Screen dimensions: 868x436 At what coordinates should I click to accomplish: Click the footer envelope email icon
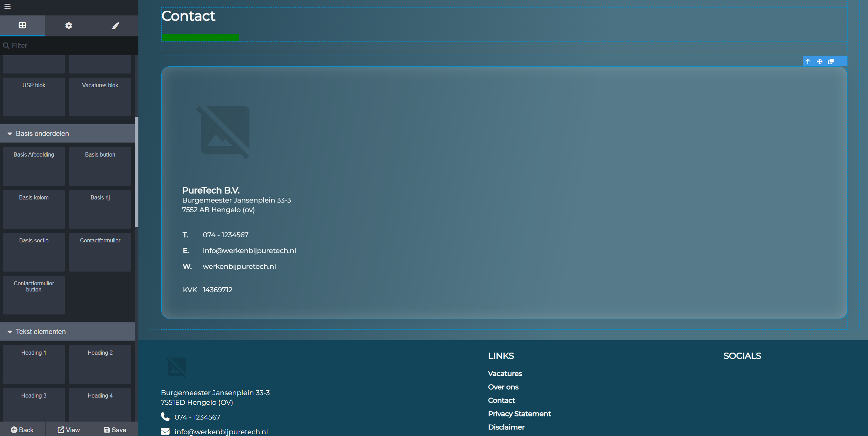[165, 432]
